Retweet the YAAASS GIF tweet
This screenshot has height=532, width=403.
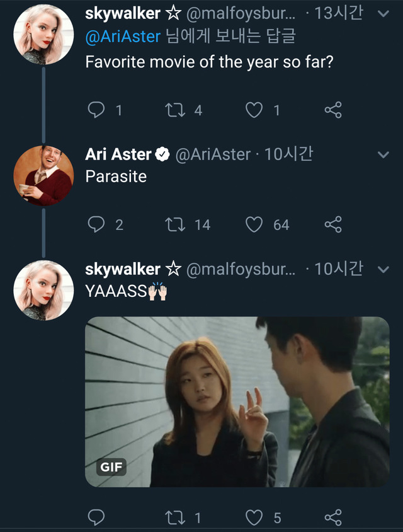(x=174, y=518)
